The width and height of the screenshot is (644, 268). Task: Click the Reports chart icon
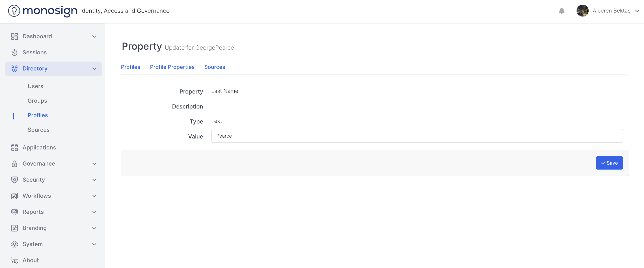pyautogui.click(x=15, y=212)
